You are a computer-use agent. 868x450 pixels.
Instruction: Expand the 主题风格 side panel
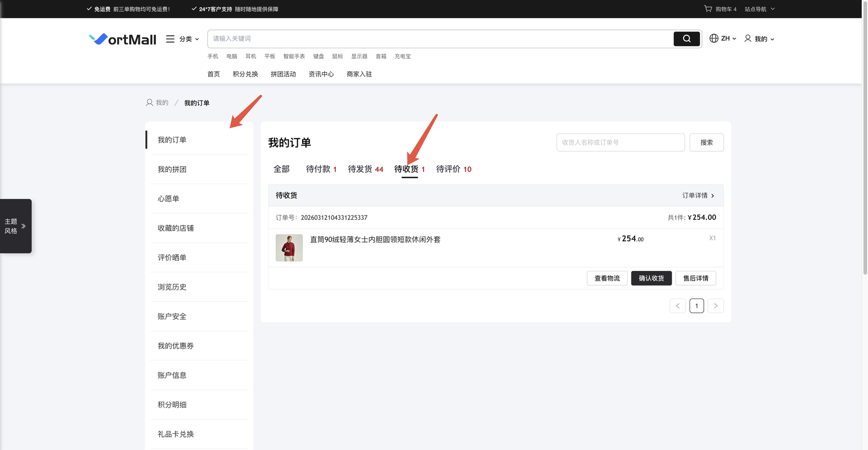16,226
